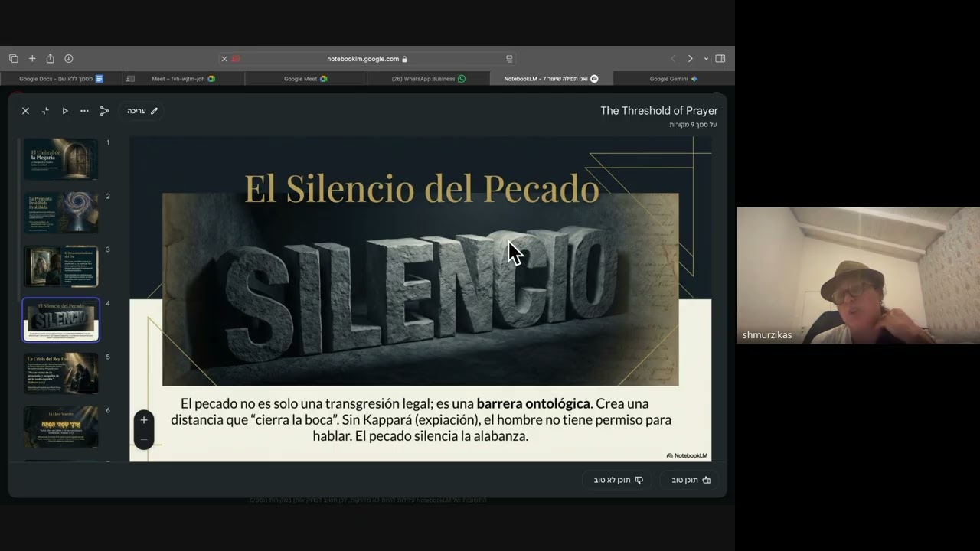Open a new Safari tab with plus icon
The image size is (980, 551).
coord(32,59)
